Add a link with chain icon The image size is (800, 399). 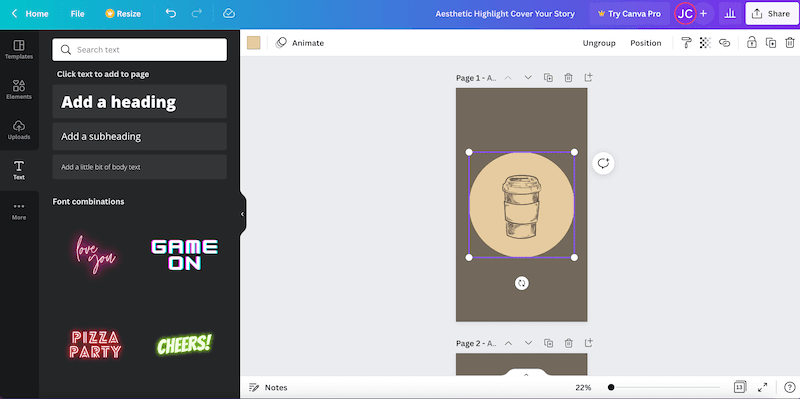pos(724,43)
